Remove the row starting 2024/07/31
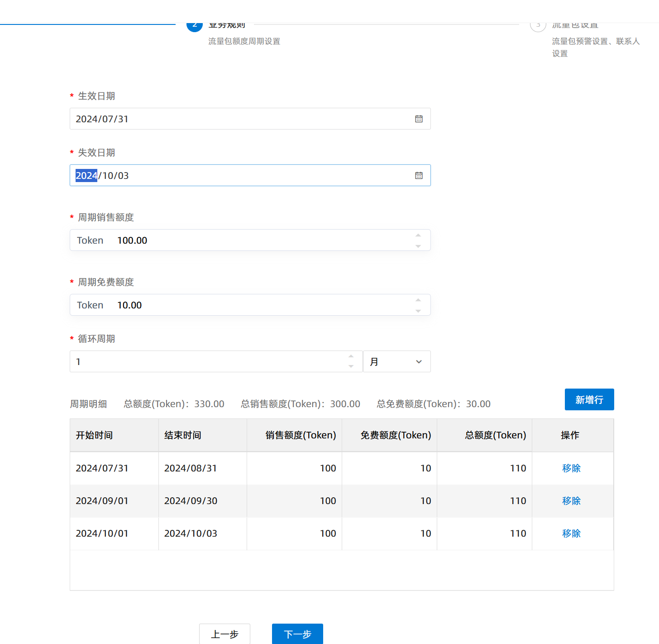 571,468
